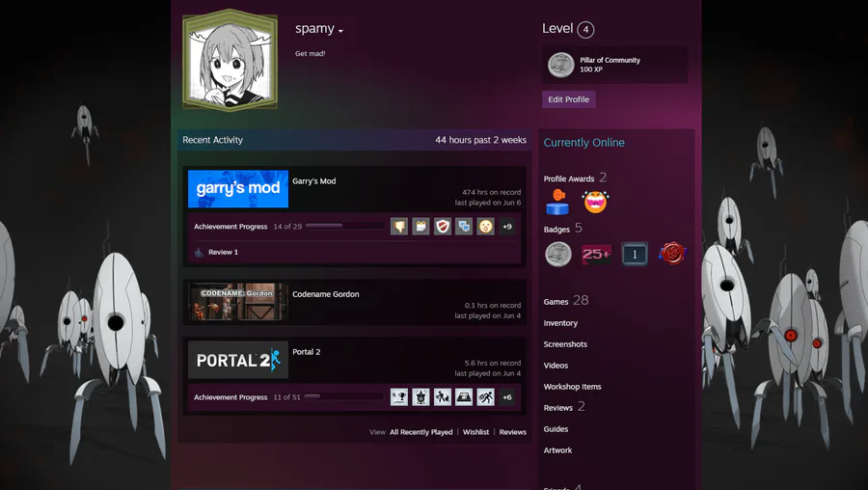This screenshot has height=490, width=868.
Task: Click the Edit Profile button
Action: pos(568,99)
